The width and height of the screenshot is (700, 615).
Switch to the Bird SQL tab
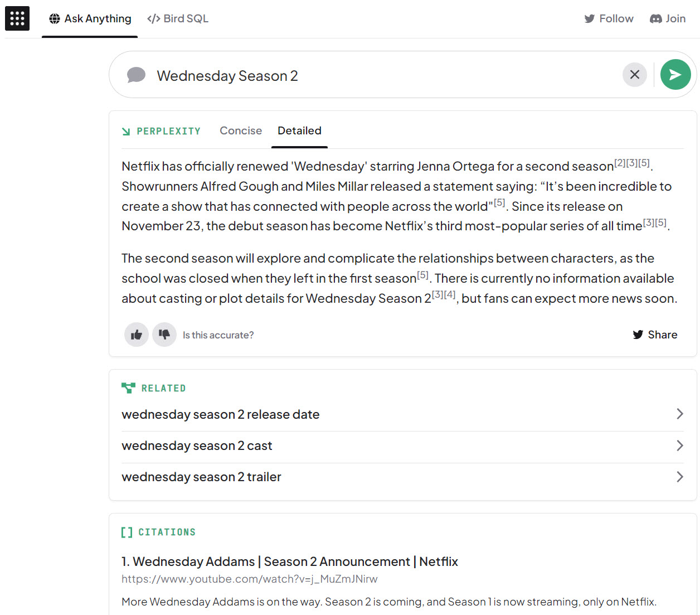coord(178,19)
